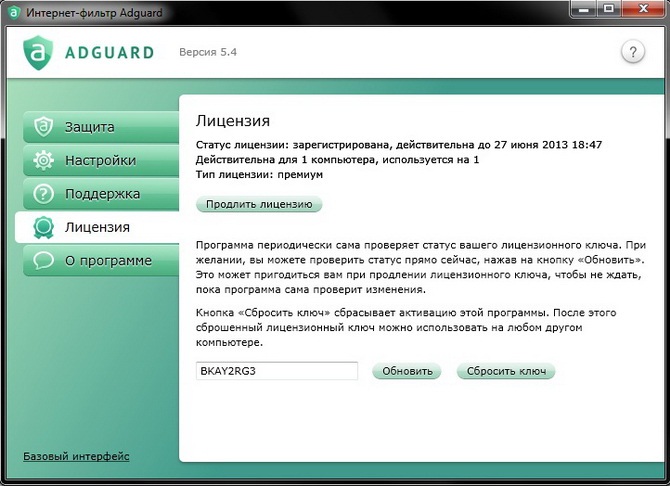Click the Действительна для 1 компьютера line
The image size is (670, 486).
coord(338,160)
